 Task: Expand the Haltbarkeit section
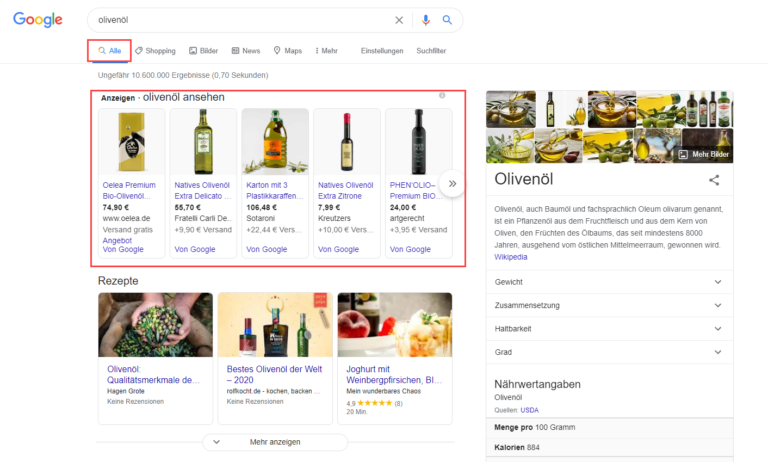coord(609,329)
